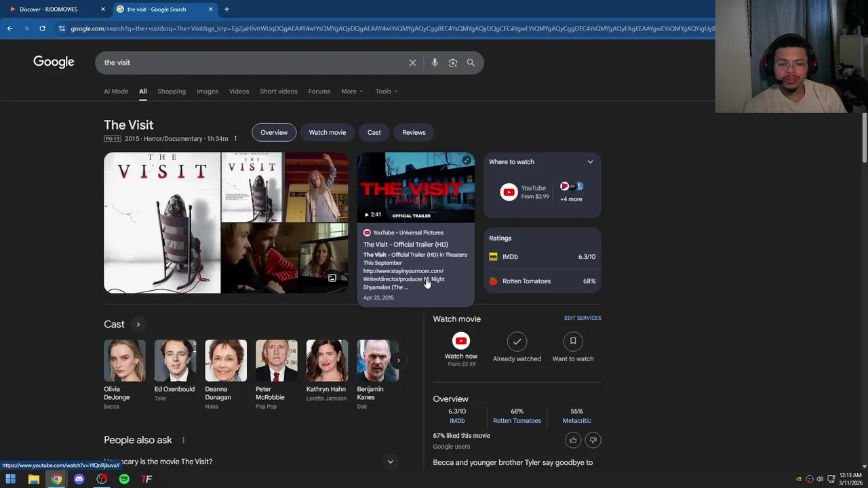The height and width of the screenshot is (488, 868).
Task: Open Short videos tab
Action: coord(279,91)
